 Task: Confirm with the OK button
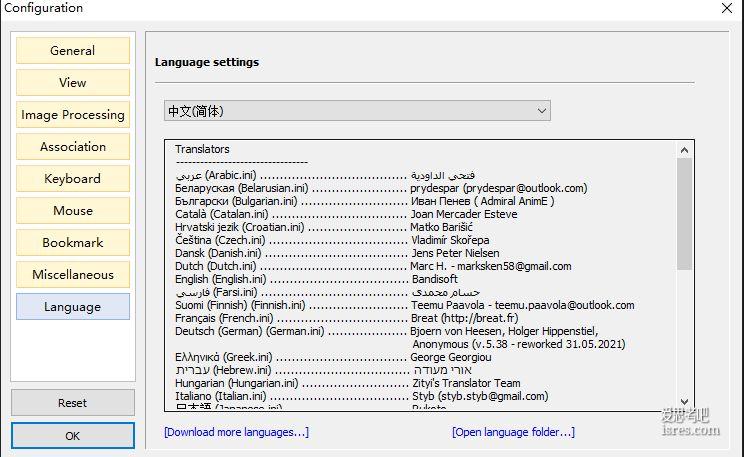pyautogui.click(x=73, y=436)
